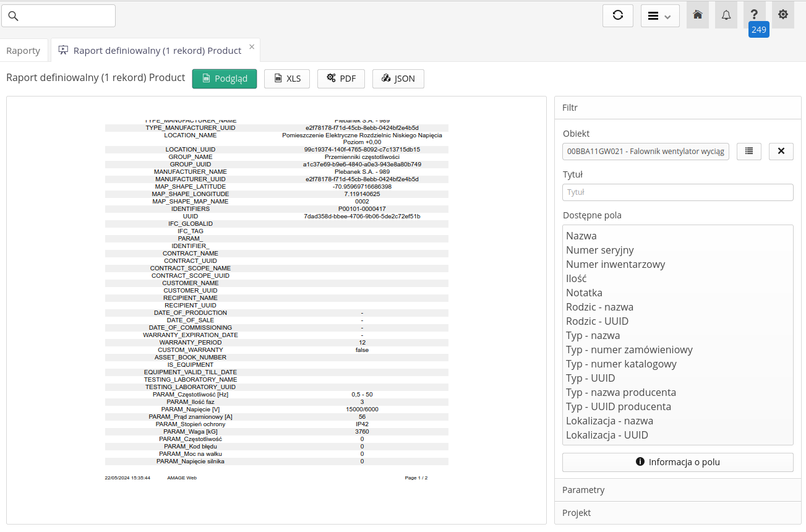The image size is (806, 532).
Task: Switch to the Raporty tab
Action: 24,51
